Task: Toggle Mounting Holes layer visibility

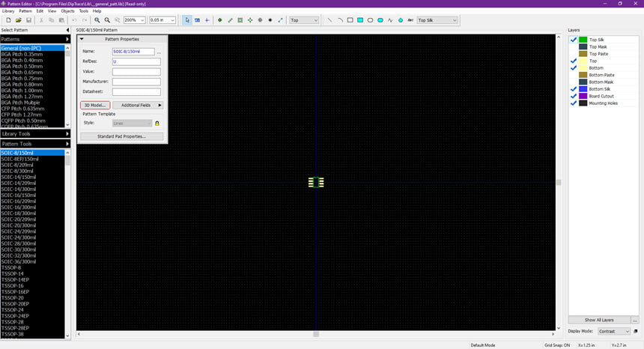Action: coord(574,103)
